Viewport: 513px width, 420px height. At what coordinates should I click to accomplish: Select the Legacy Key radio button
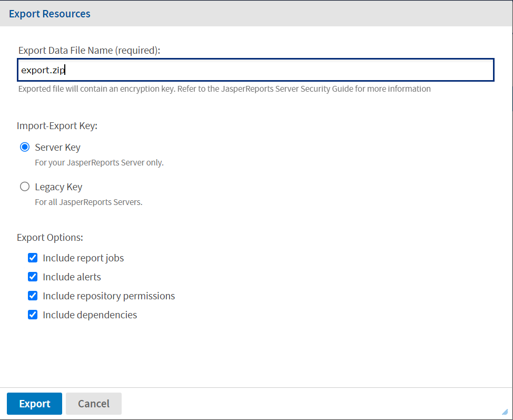tap(25, 187)
